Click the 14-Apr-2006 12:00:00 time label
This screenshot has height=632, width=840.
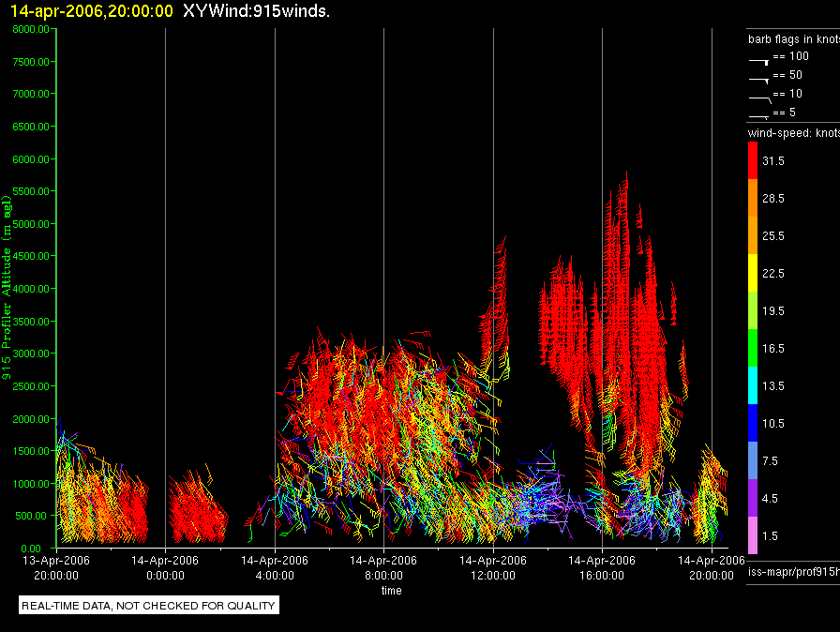click(x=493, y=567)
